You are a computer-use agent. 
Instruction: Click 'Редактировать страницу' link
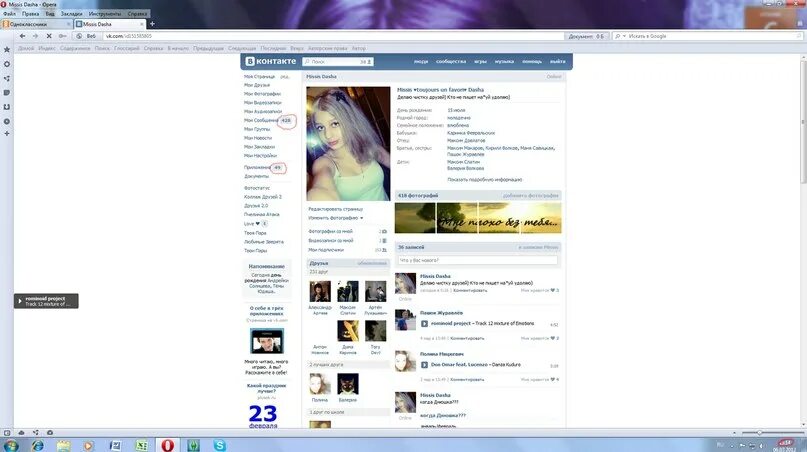tap(336, 209)
